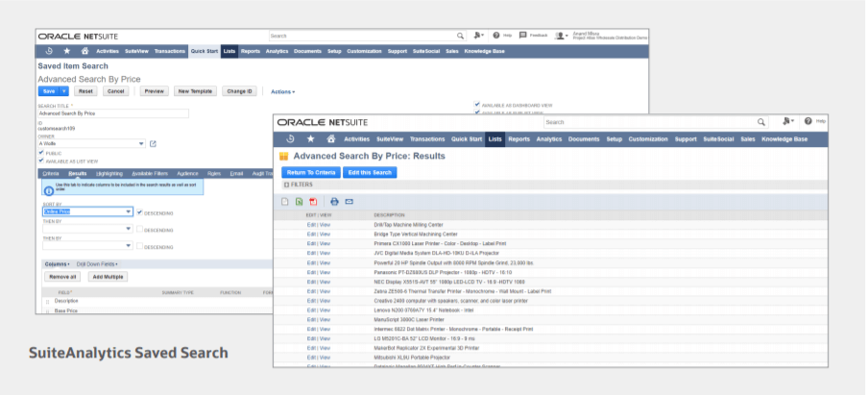The width and height of the screenshot is (868, 395).
Task: Click the global search box in the Saved Item Search window
Action: 368,36
